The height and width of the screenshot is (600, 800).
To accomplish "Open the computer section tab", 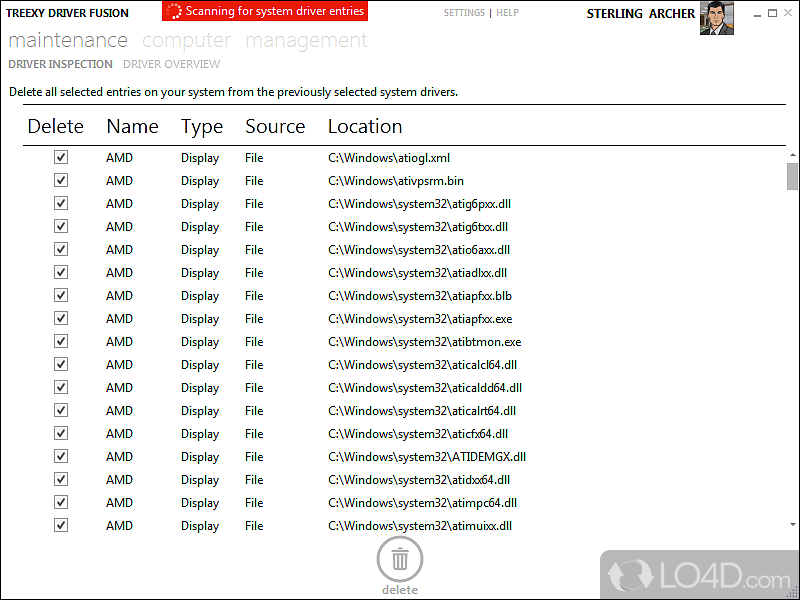I will (186, 41).
